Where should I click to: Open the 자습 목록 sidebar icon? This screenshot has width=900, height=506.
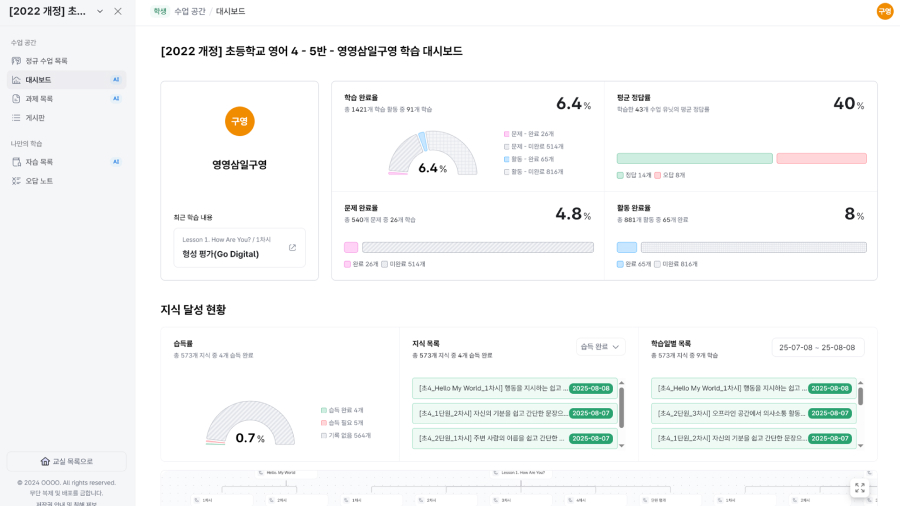coord(16,162)
